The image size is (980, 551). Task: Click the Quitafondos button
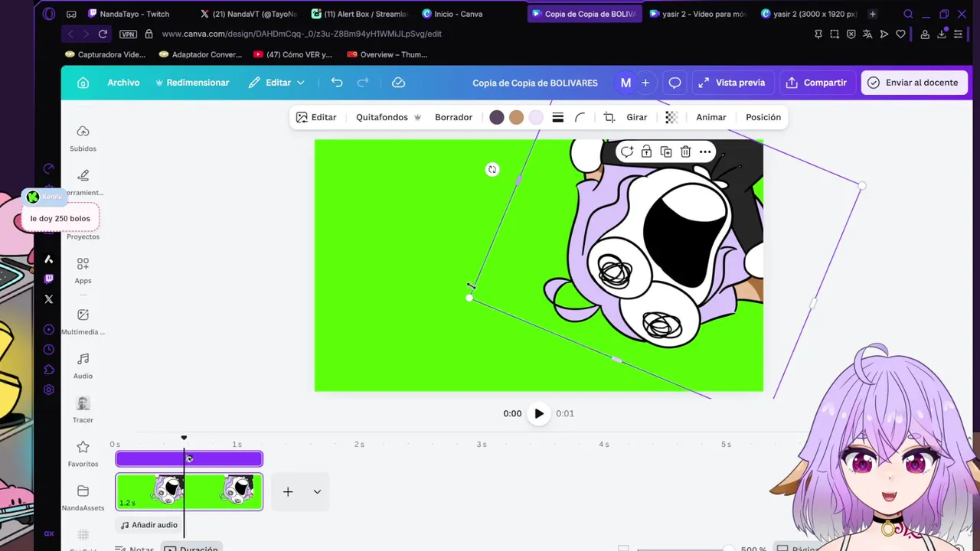[x=389, y=117]
